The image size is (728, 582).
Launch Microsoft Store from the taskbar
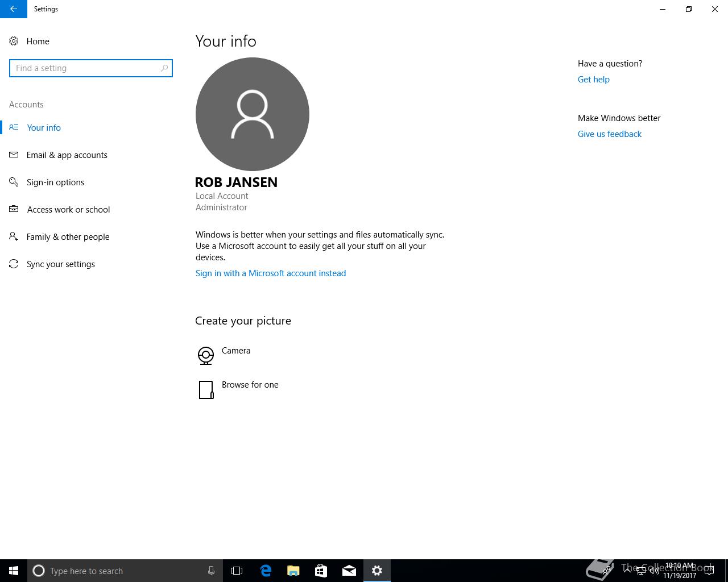point(321,571)
